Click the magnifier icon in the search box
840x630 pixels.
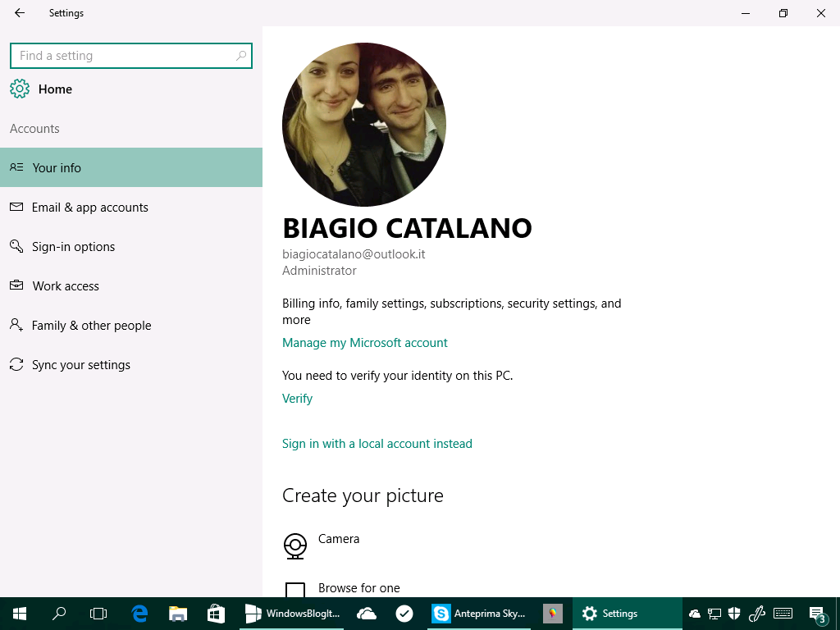click(241, 56)
